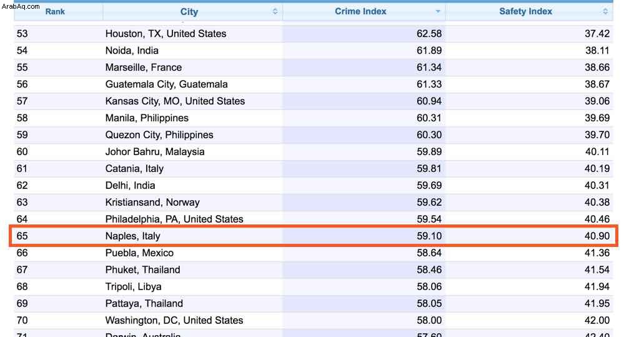Click safety index value 40.11

point(597,152)
